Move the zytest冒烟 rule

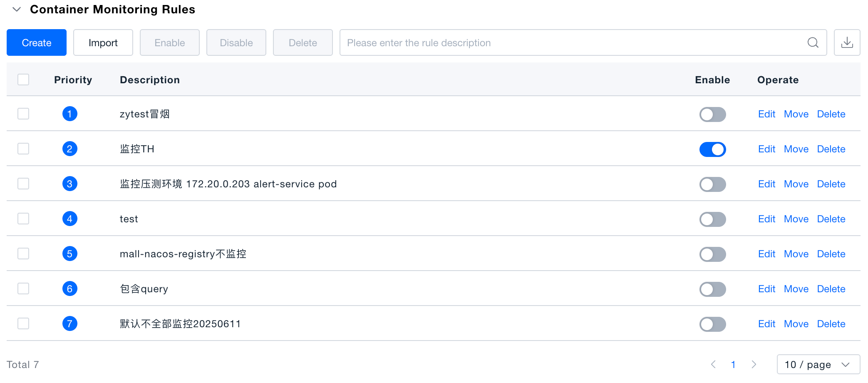coord(796,114)
